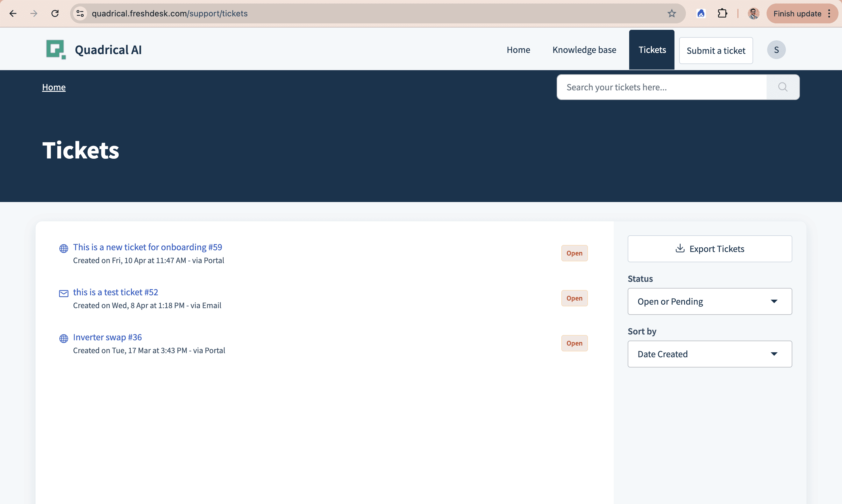
Task: Click the site information icon in address bar
Action: click(80, 13)
